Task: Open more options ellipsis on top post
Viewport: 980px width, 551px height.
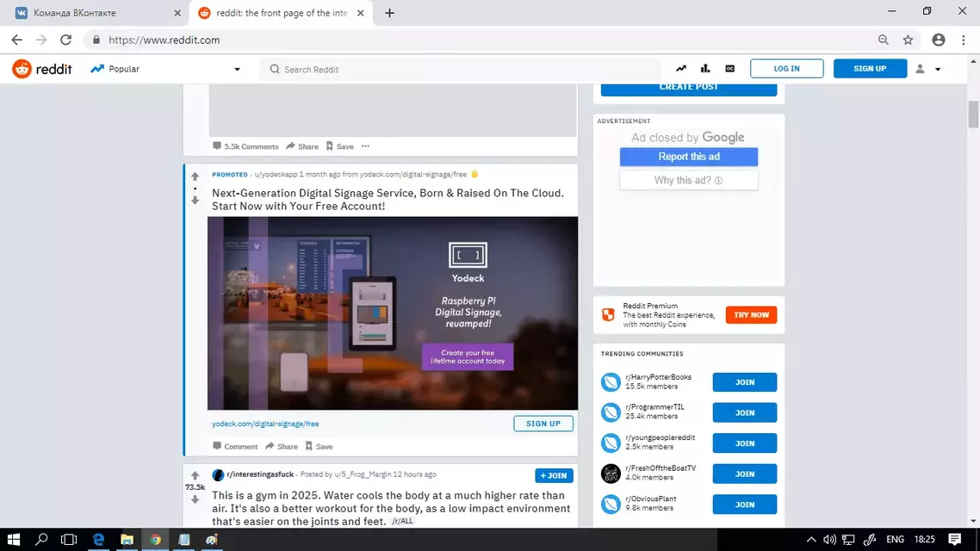Action: pyautogui.click(x=366, y=146)
